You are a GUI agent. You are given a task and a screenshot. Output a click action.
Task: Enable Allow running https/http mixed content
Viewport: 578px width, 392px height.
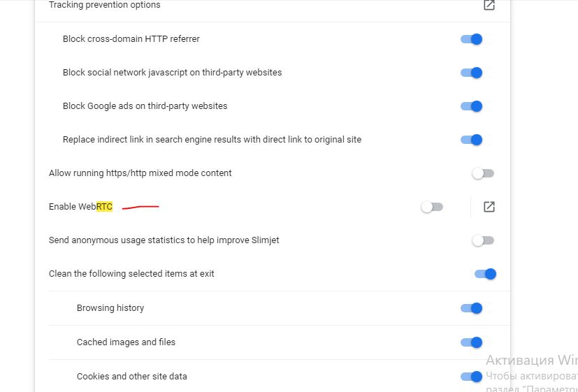(482, 173)
